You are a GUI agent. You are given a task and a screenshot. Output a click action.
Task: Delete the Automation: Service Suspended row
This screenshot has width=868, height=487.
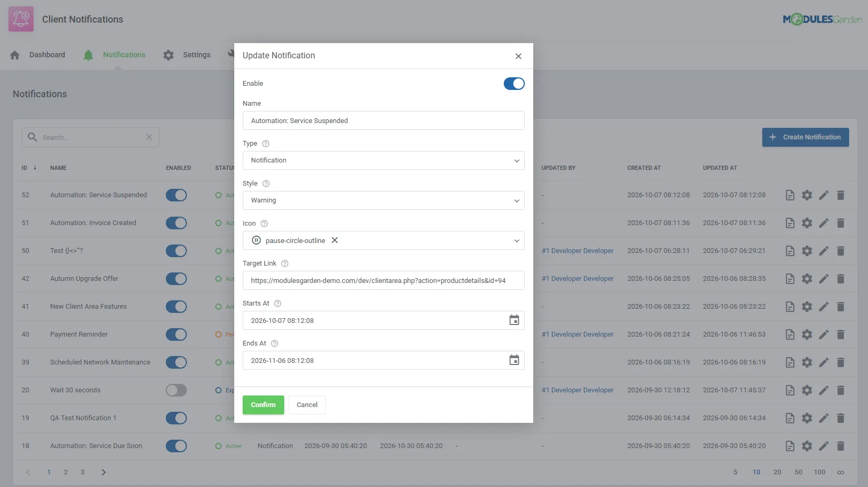(841, 195)
